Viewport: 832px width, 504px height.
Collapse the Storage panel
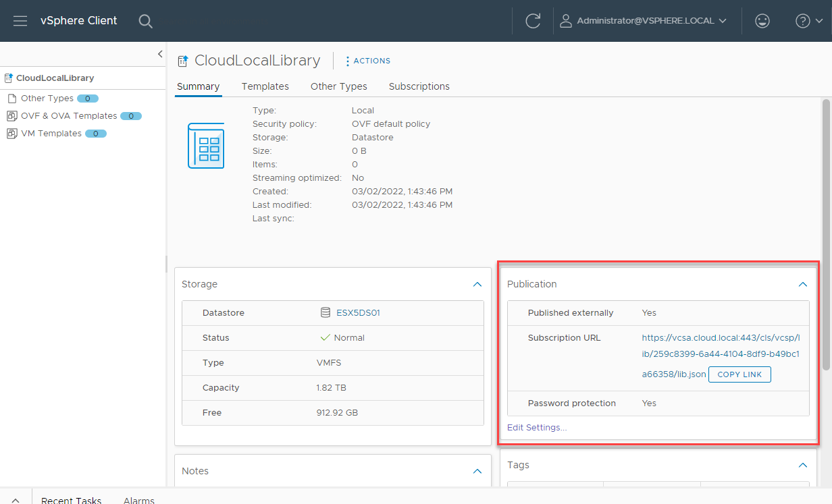pyautogui.click(x=477, y=285)
